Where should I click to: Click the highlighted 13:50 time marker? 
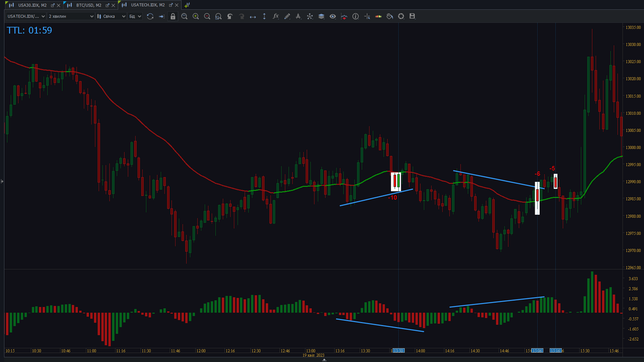click(x=398, y=351)
